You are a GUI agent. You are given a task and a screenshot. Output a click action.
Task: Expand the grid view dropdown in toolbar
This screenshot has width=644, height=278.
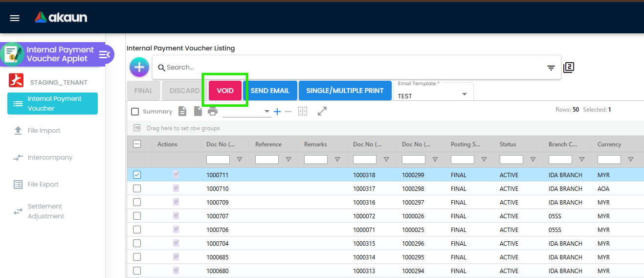(267, 112)
